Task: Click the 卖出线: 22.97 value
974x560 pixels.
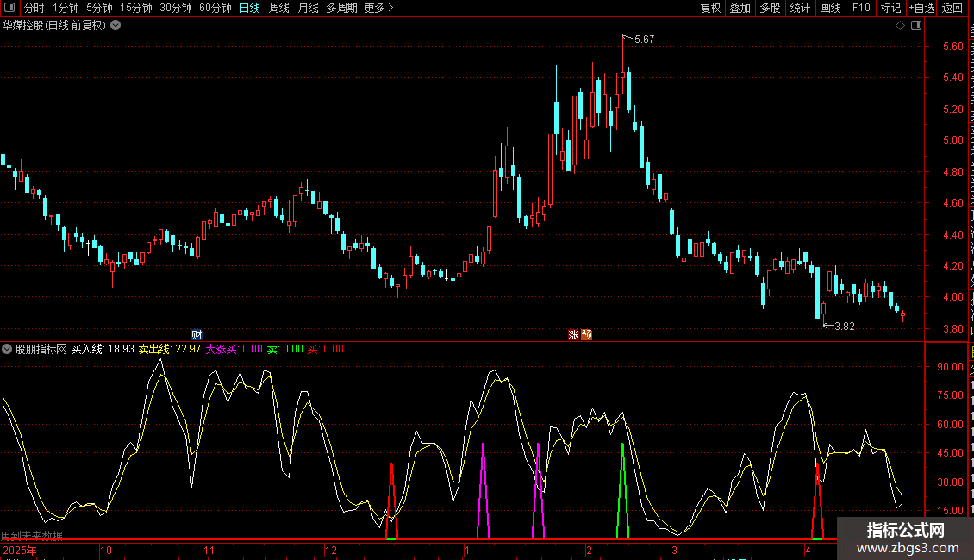Action: click(170, 349)
